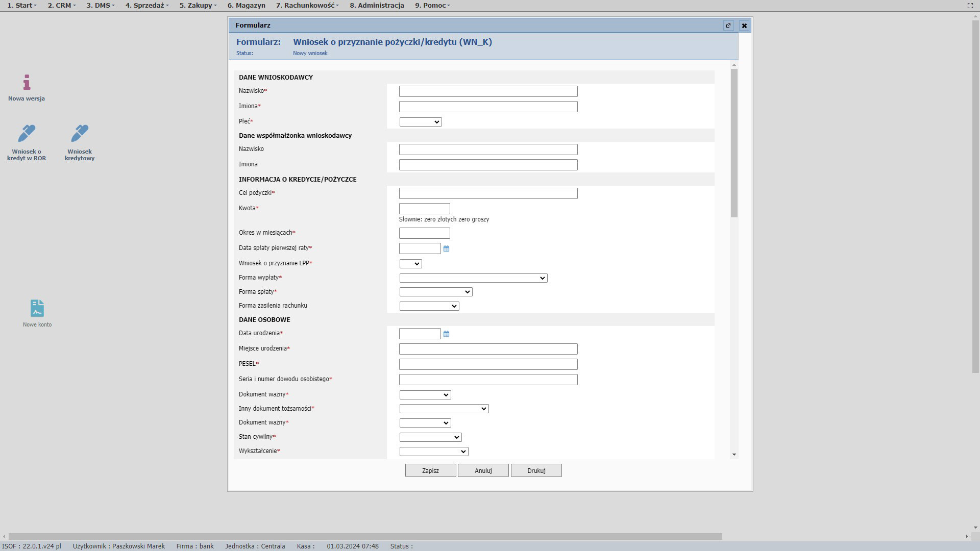The image size is (980, 551).
Task: Focus the spouse Imiona field
Action: [488, 165]
